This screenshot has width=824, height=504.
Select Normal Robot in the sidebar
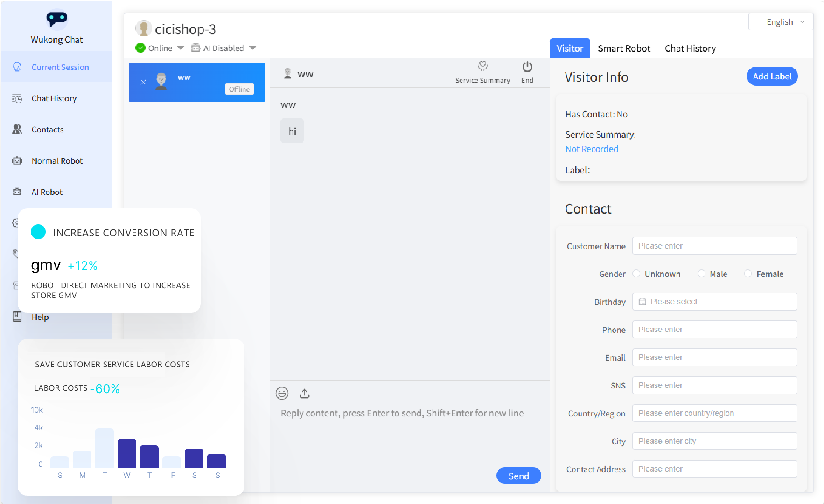(x=57, y=161)
